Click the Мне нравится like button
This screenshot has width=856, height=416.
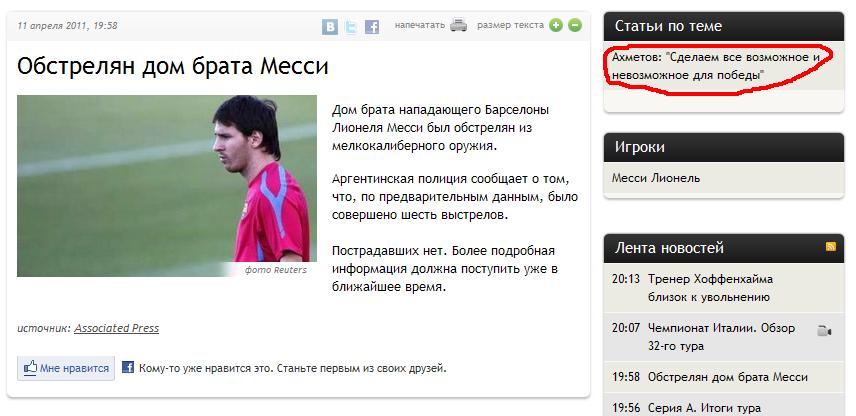pos(66,369)
